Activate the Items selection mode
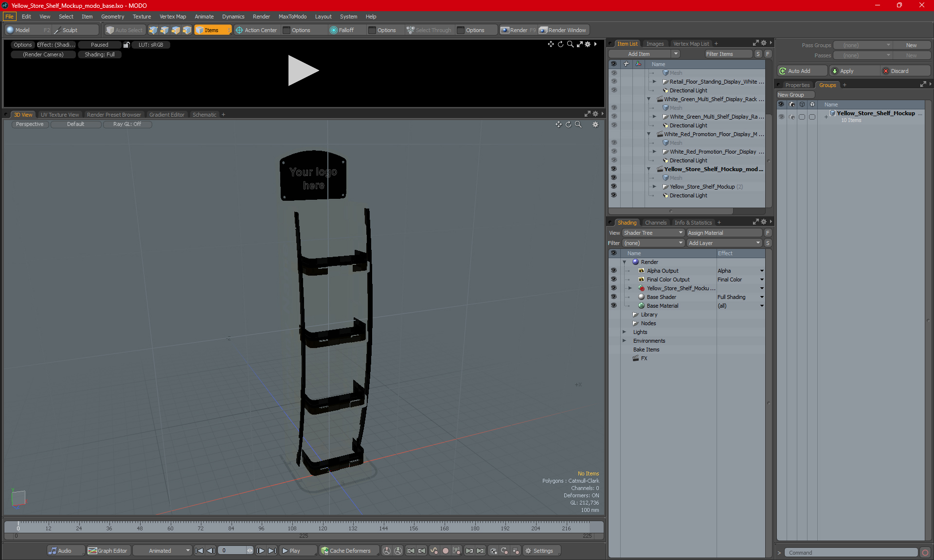 (x=213, y=30)
